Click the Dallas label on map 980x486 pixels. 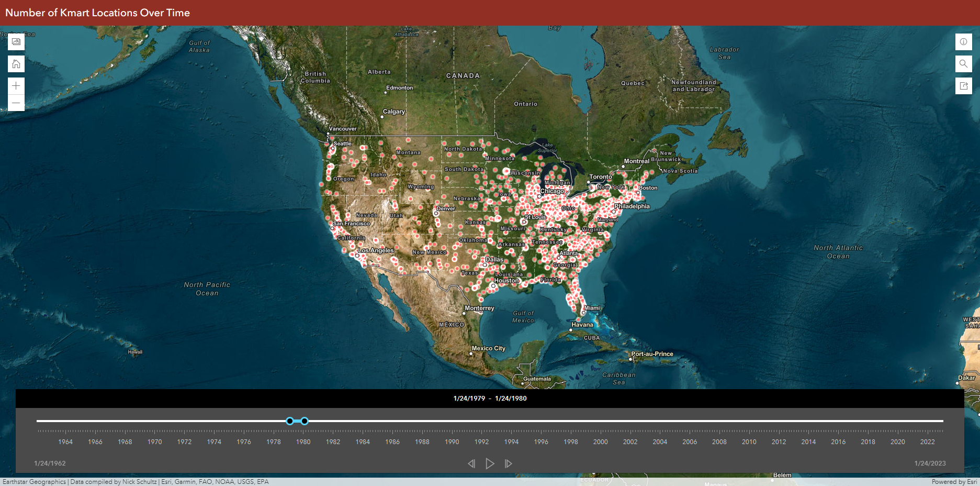tap(494, 260)
